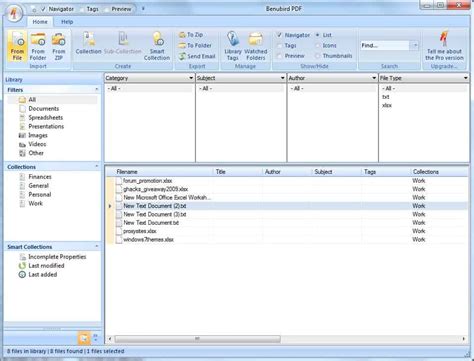Image resolution: width=474 pixels, height=361 pixels.
Task: Toggle Tags in quick access toolbar
Action: 89,9
